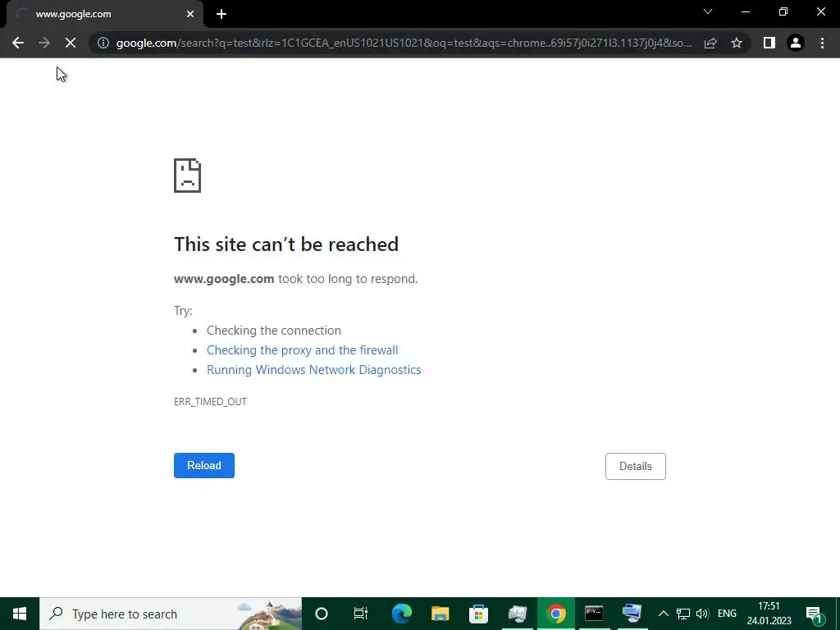Image resolution: width=840 pixels, height=630 pixels.
Task: Select the www.google.com tab
Action: pos(104,14)
